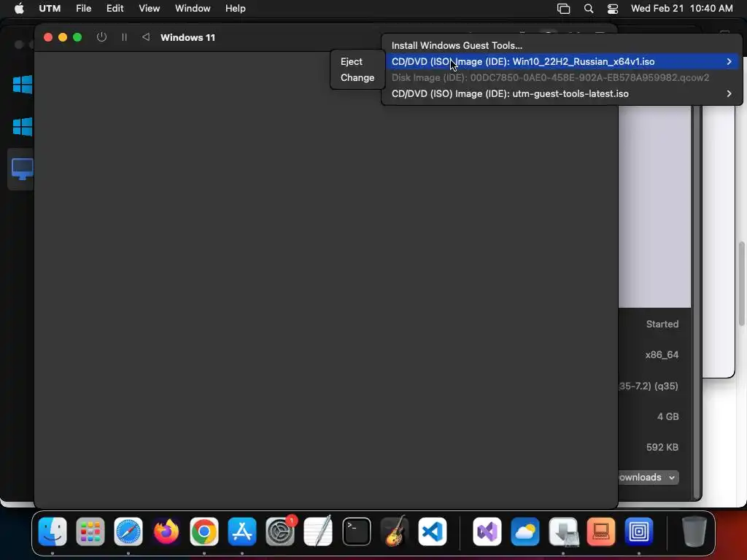Open the cloud weather app in Dock
Screen dimensions: 747x560
(x=525, y=532)
